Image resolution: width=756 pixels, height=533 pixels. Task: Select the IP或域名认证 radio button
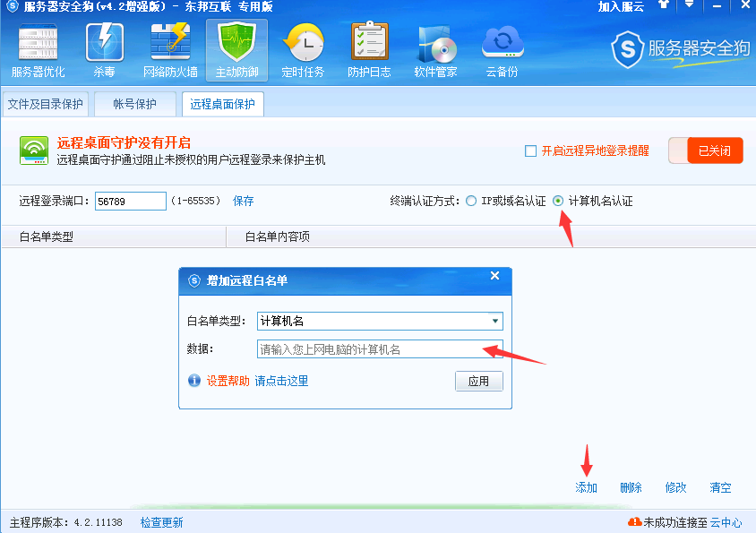[471, 202]
